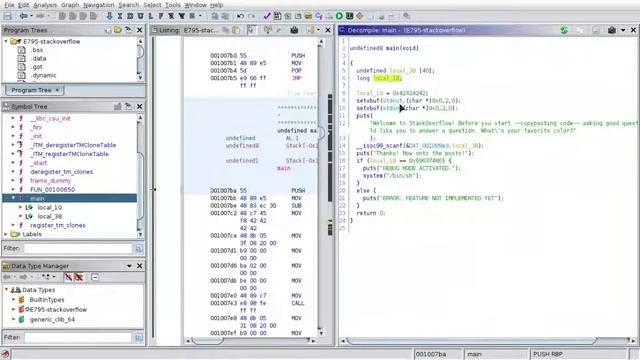Viewport: 640px width, 360px height.
Task: Select local_38 under main in Symbol Tree
Action: (50, 216)
